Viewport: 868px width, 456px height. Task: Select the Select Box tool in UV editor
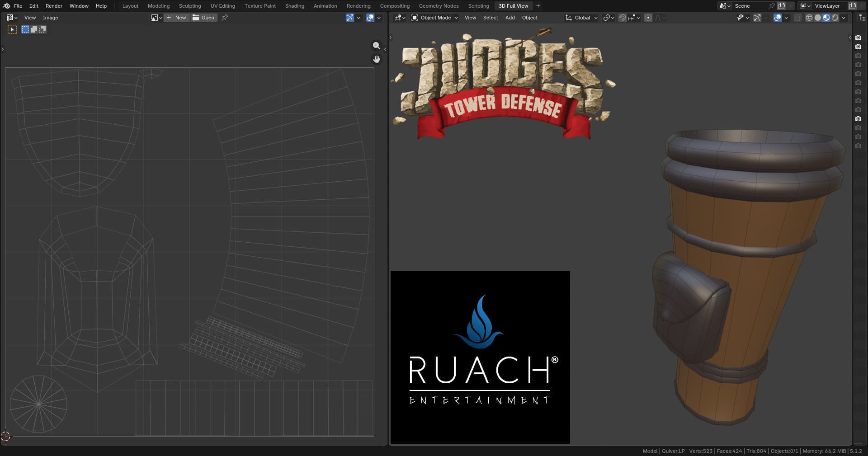point(12,29)
